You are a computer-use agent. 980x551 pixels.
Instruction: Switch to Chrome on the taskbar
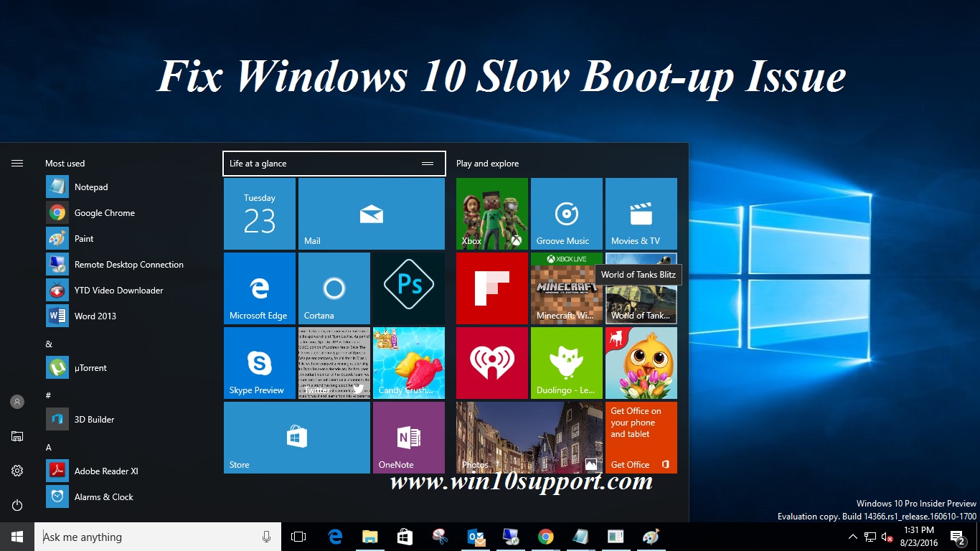point(546,537)
